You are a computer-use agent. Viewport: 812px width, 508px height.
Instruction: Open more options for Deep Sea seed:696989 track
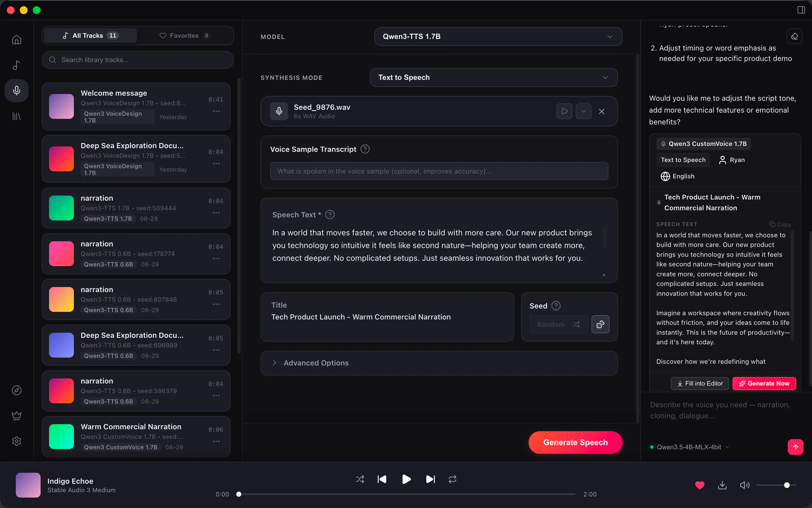216,350
